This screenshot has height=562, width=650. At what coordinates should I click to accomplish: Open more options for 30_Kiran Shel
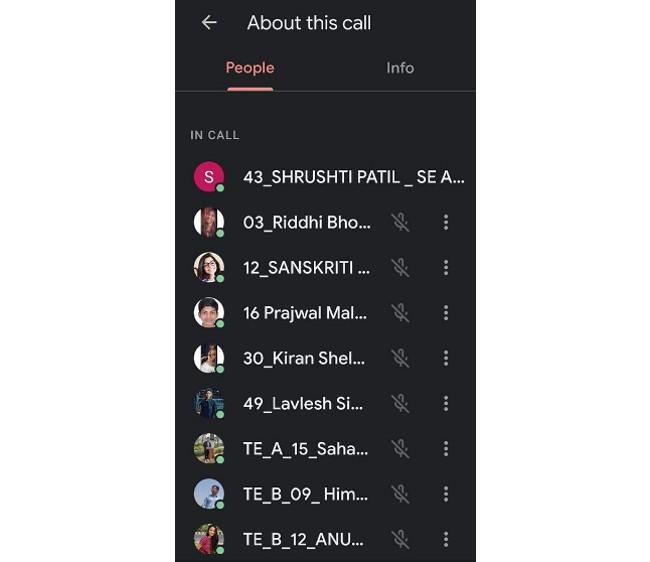tap(446, 358)
